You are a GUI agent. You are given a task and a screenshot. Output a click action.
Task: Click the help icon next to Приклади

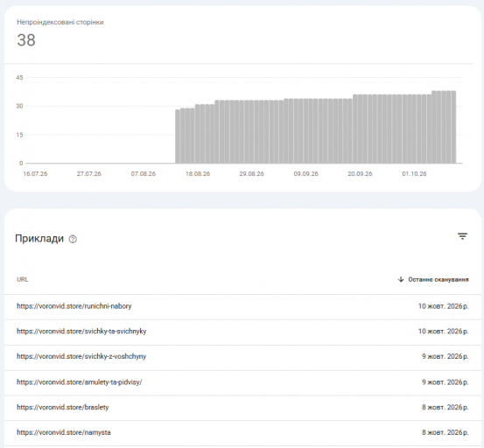pos(73,239)
